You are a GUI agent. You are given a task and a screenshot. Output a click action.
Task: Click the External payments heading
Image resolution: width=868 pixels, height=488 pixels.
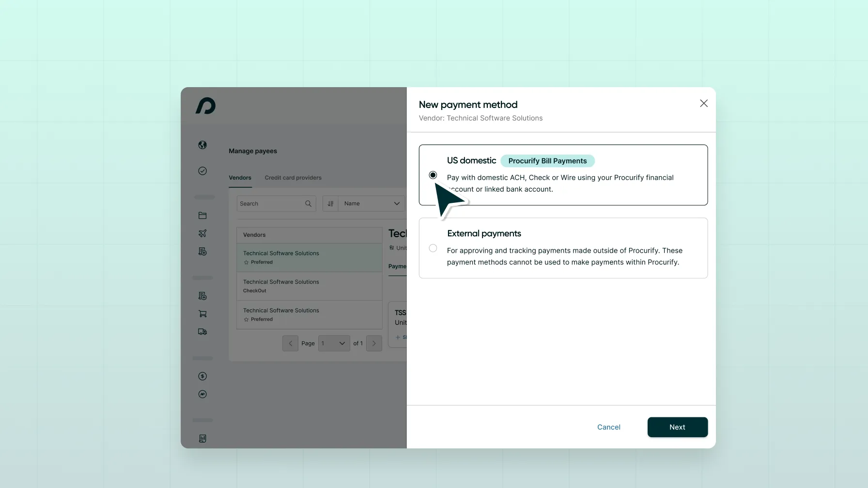pos(484,233)
